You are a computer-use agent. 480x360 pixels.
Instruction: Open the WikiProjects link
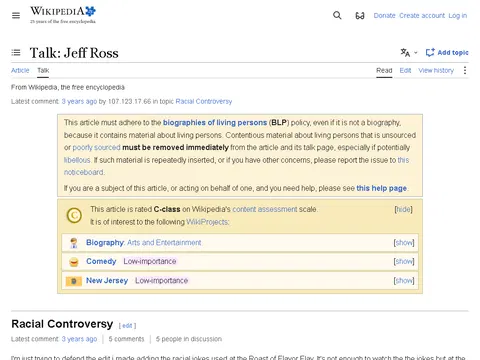[x=207, y=222]
